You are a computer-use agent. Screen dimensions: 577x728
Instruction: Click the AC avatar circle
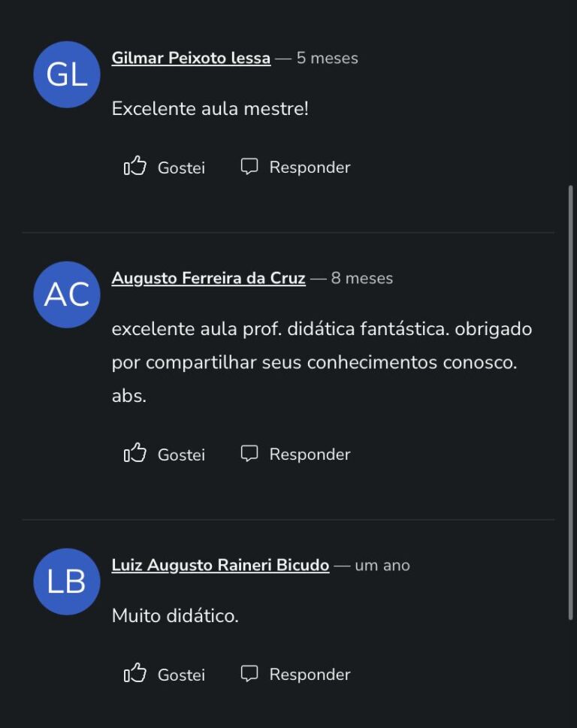[x=67, y=295]
